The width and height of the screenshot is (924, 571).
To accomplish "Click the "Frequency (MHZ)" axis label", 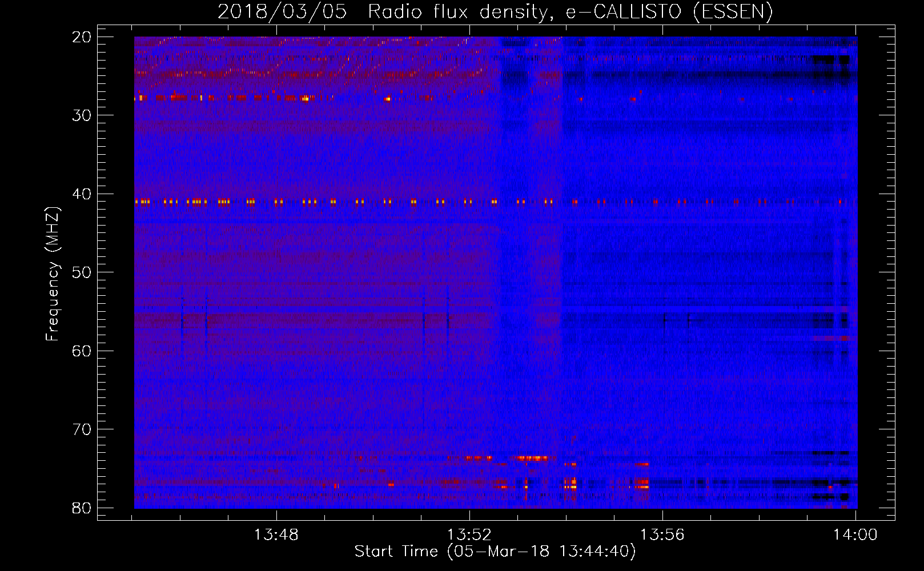I will pyautogui.click(x=53, y=274).
